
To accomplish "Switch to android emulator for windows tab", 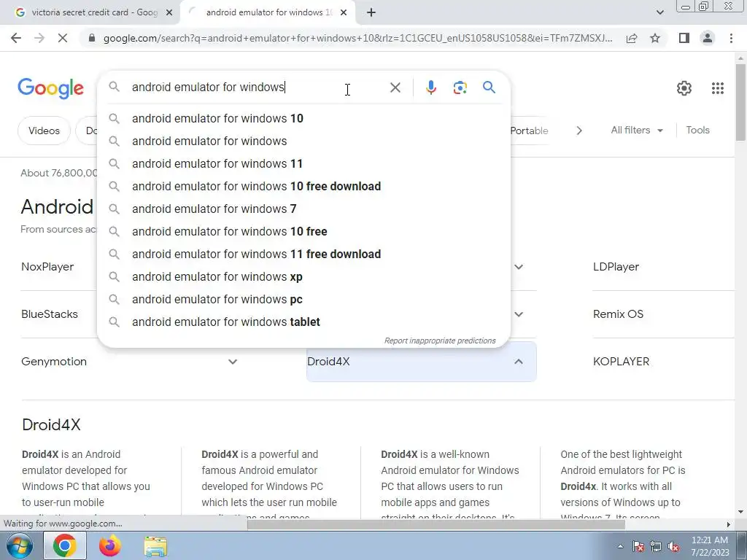I will (268, 13).
